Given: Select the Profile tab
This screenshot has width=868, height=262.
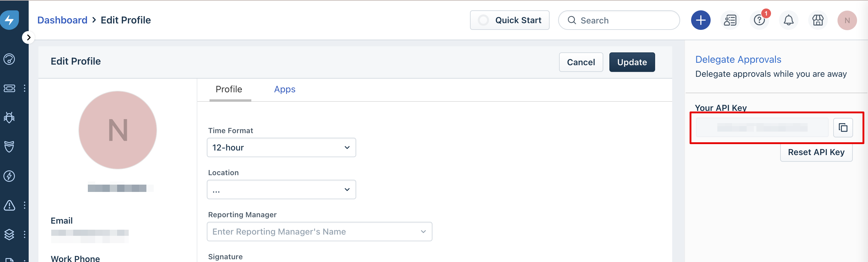Looking at the screenshot, I should [x=229, y=89].
